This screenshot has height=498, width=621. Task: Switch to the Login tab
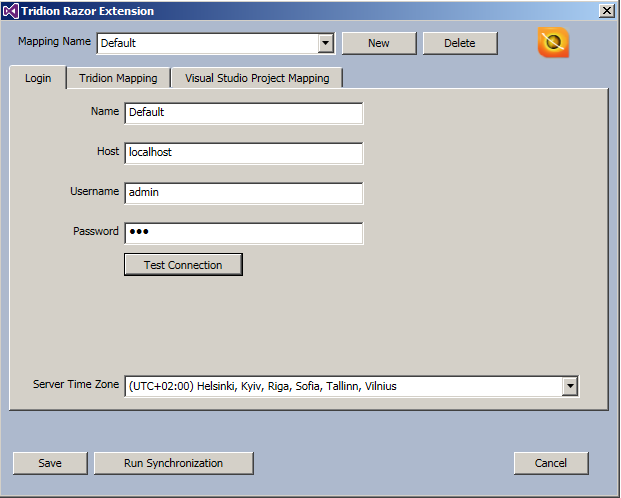coord(38,78)
